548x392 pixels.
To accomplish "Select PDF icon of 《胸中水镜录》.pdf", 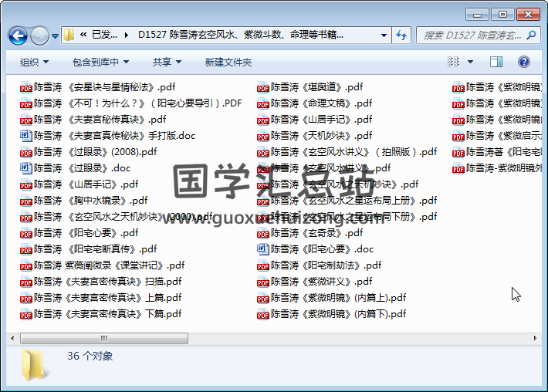I will coord(26,201).
